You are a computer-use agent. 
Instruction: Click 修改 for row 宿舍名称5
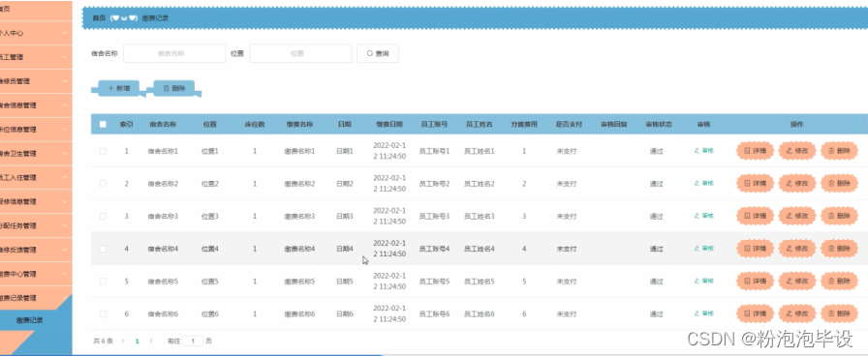[797, 282]
